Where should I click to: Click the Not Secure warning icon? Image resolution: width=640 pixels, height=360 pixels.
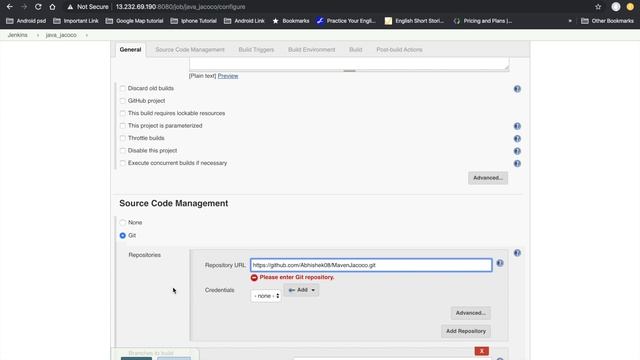coord(70,7)
